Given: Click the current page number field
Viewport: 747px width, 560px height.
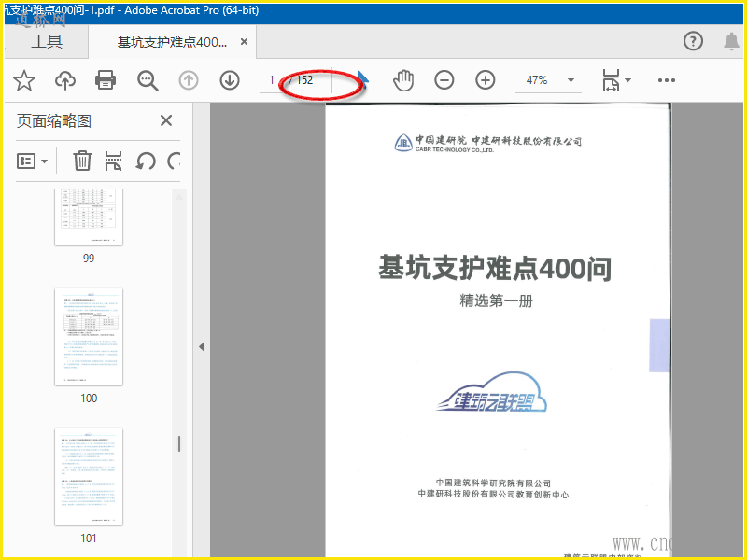Looking at the screenshot, I should [x=271, y=80].
